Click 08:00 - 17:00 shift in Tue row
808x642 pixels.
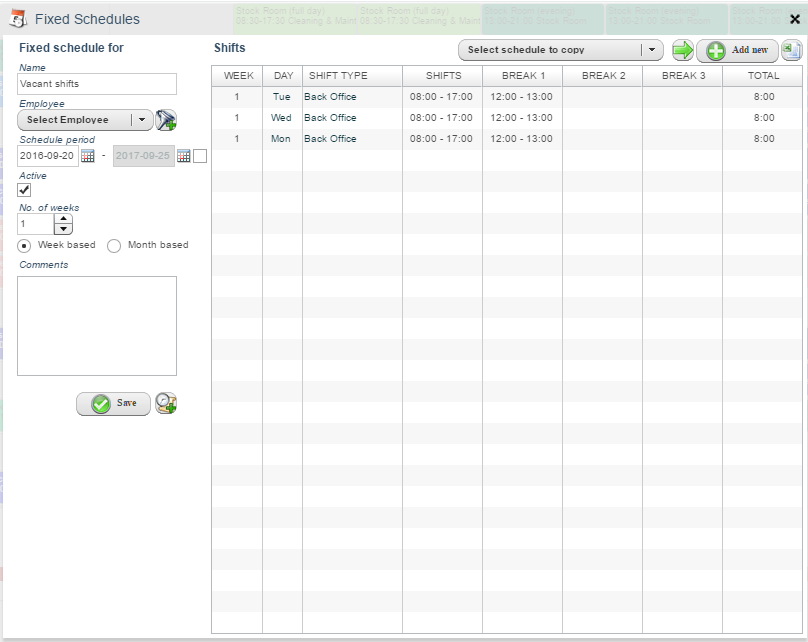coord(441,97)
